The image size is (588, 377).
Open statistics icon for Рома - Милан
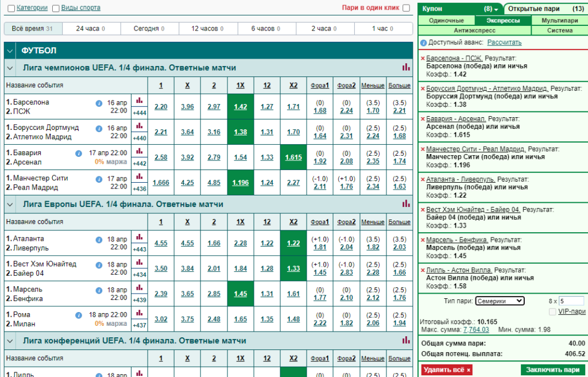(140, 313)
